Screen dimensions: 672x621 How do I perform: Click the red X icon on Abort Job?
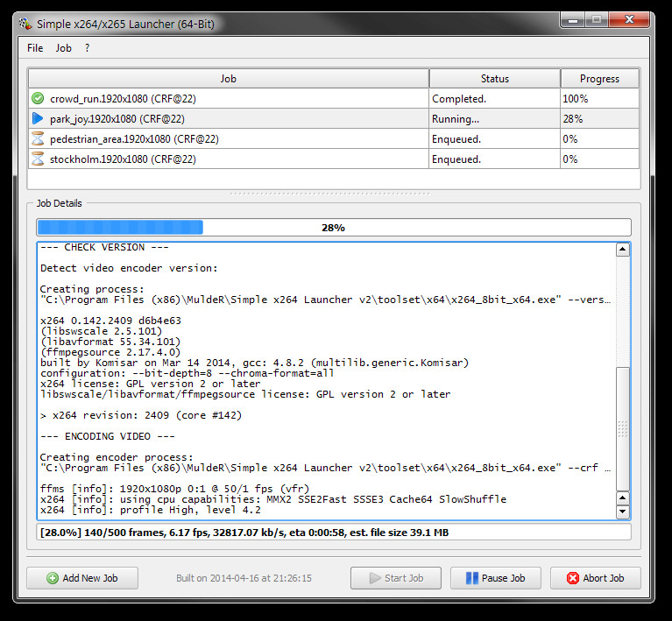click(x=573, y=578)
